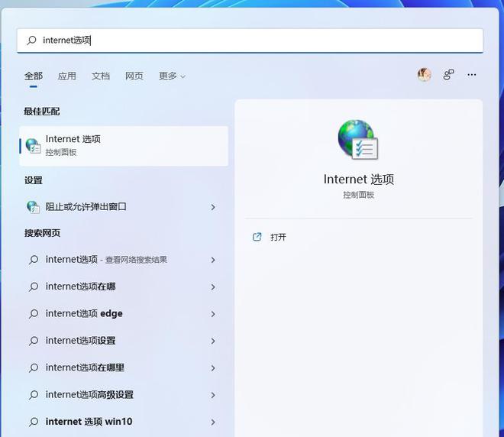
Task: Click the globe icon beside 阻止或允许弹出窗口
Action: point(33,207)
